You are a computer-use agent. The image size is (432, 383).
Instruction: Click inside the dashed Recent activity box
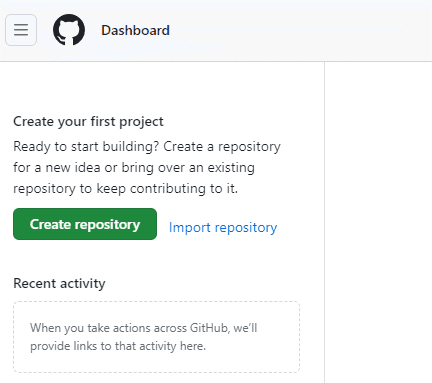[156, 337]
